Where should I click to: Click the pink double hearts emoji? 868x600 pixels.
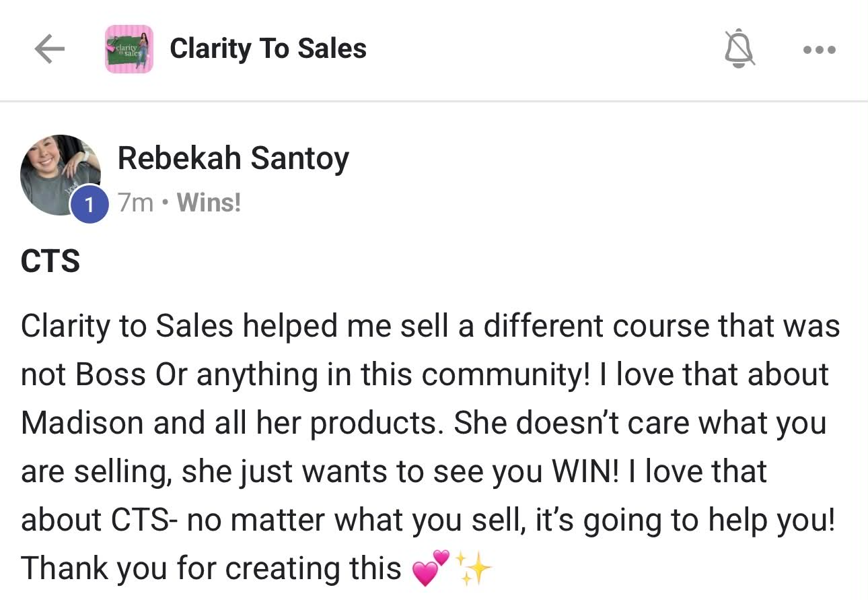tap(431, 568)
